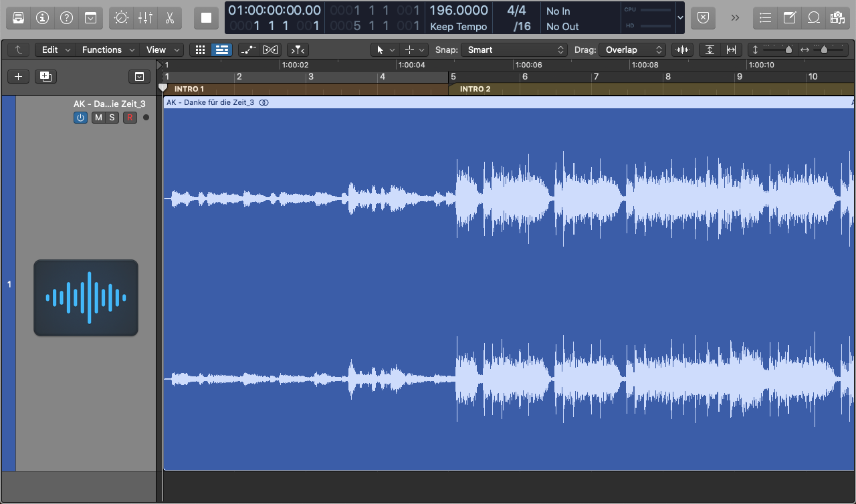Click the /16 division value
The width and height of the screenshot is (856, 504).
(522, 27)
